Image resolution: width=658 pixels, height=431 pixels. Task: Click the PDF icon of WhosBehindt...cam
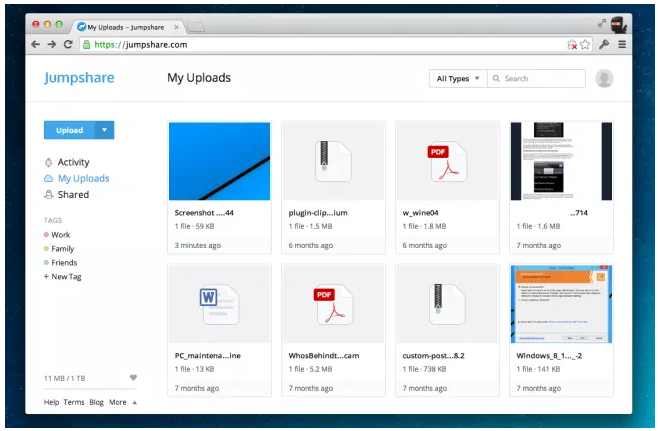334,304
